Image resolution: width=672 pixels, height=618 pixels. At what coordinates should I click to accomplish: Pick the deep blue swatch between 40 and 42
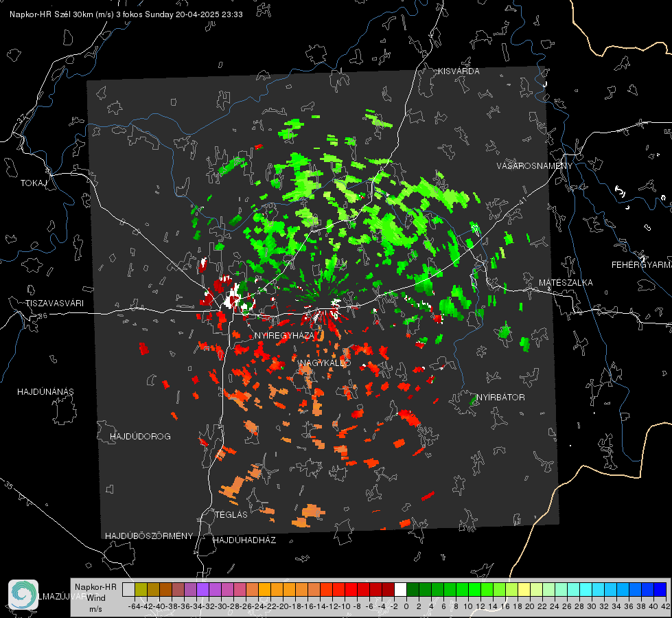click(x=660, y=589)
